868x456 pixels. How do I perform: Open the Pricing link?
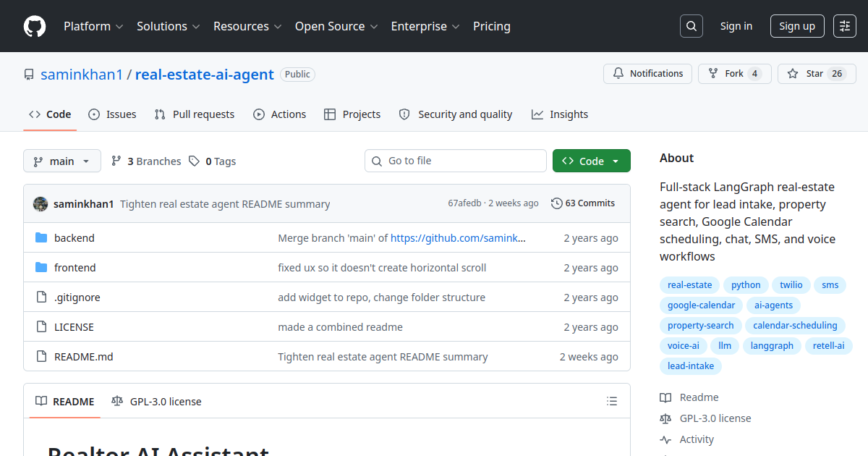492,26
